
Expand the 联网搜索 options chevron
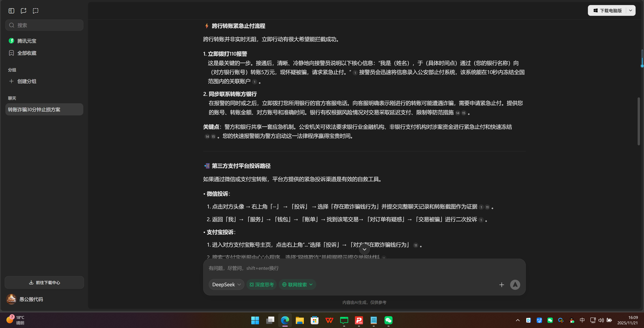point(311,284)
